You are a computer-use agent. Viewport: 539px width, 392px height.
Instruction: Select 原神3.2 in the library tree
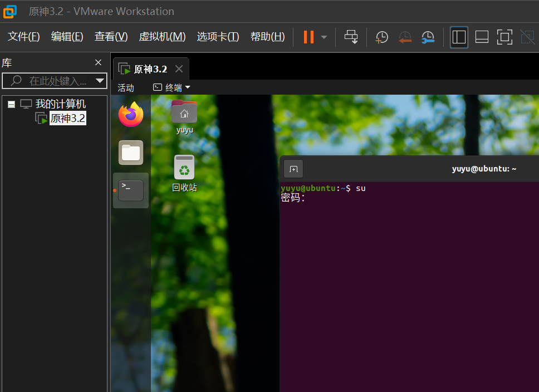(67, 118)
